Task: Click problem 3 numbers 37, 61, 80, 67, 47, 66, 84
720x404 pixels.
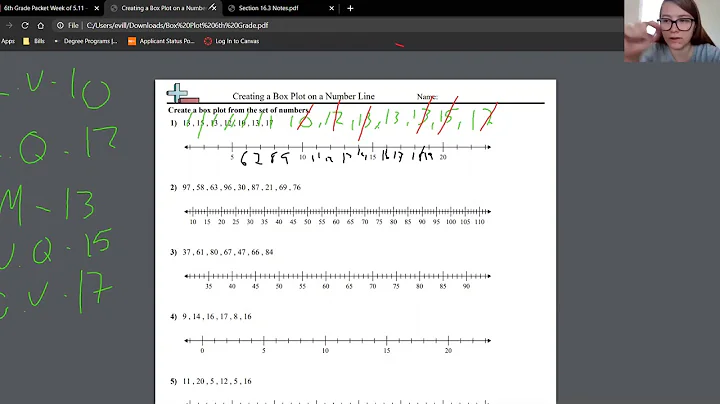Action: 228,252
